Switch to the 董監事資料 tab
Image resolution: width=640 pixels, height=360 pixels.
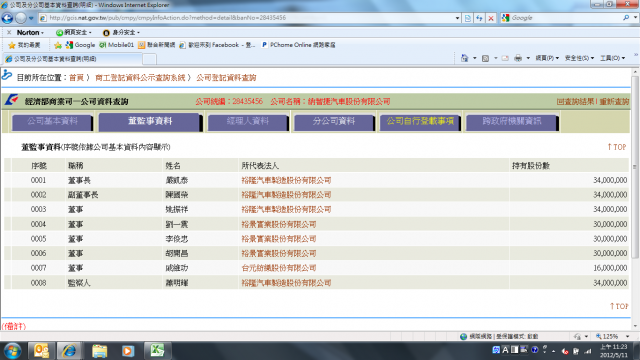click(x=150, y=122)
